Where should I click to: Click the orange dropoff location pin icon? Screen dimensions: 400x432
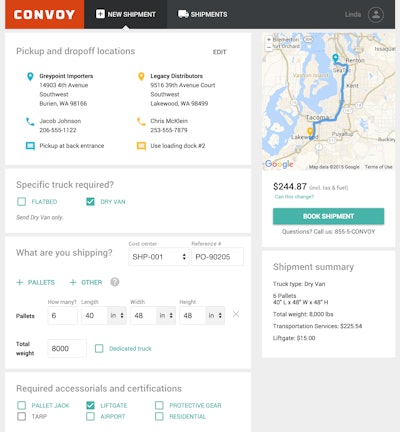(141, 76)
